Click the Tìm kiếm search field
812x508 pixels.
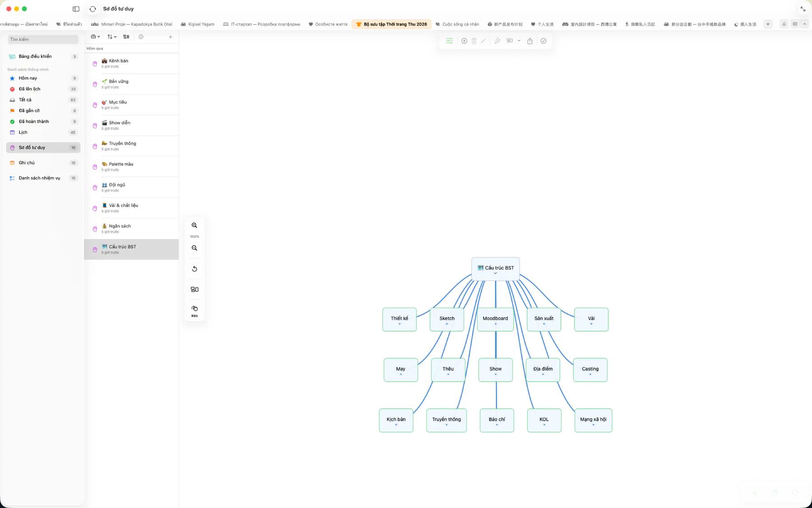point(43,39)
